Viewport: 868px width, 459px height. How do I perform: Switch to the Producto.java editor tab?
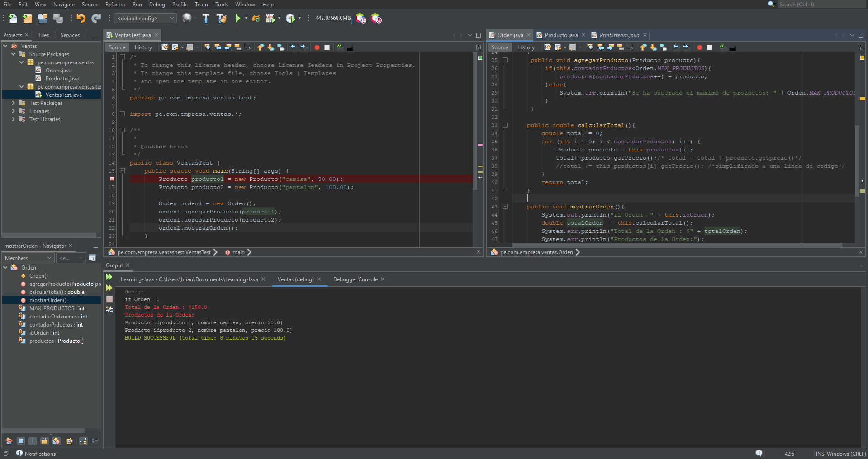561,35
